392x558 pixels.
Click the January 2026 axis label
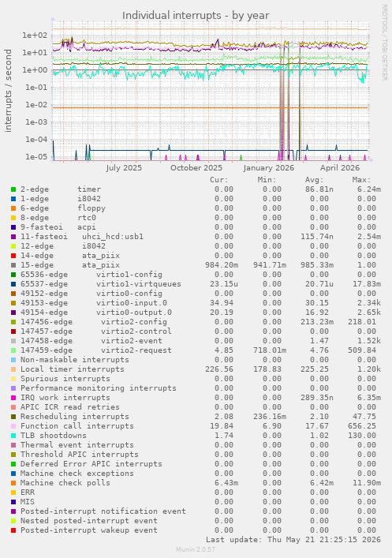[269, 167]
